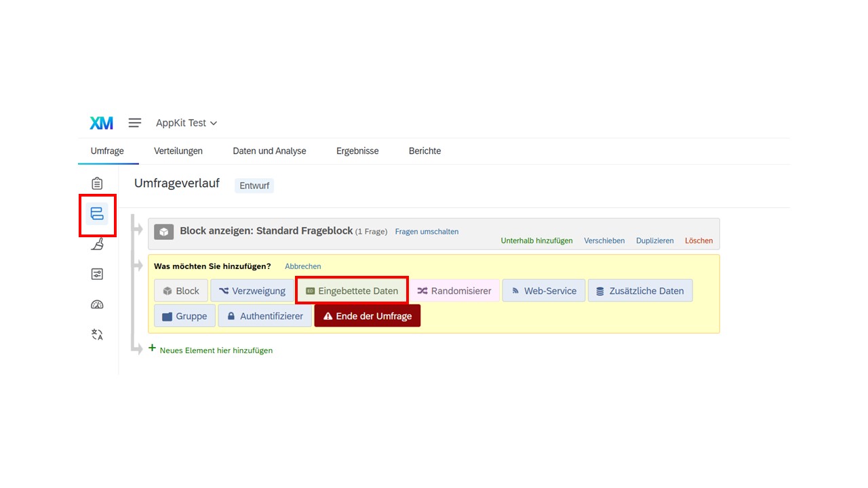Click Unterhalb hinzufügen link
Screen dimensions: 868x488
pyautogui.click(x=536, y=241)
